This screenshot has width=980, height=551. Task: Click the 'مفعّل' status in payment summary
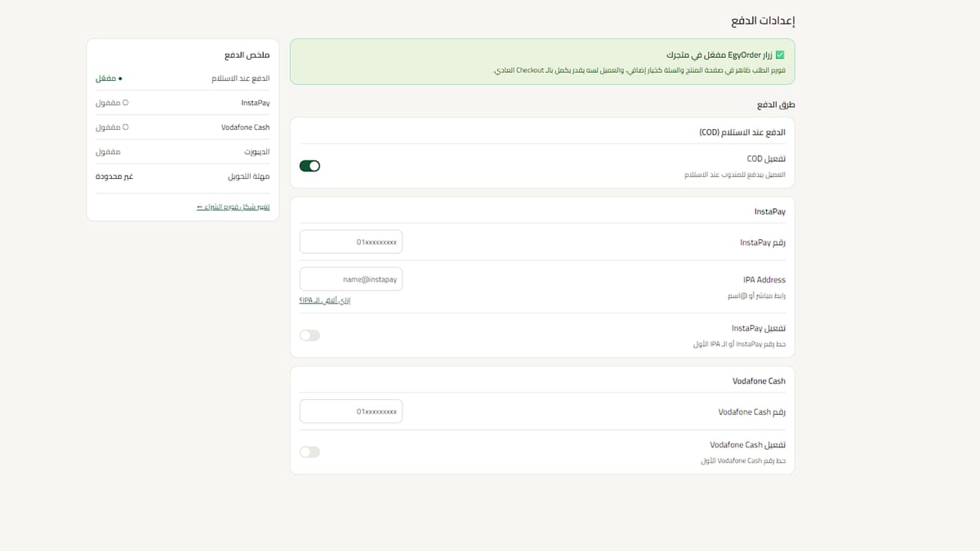109,78
